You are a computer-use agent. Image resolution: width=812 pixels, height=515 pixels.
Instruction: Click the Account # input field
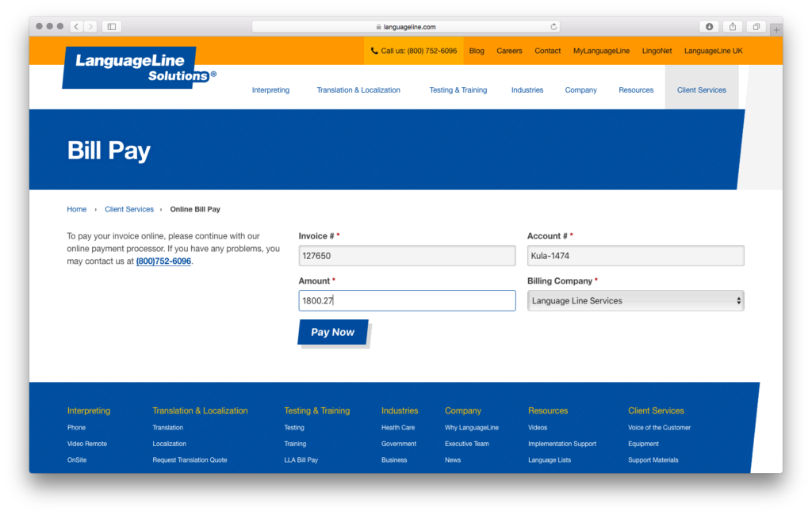click(635, 256)
